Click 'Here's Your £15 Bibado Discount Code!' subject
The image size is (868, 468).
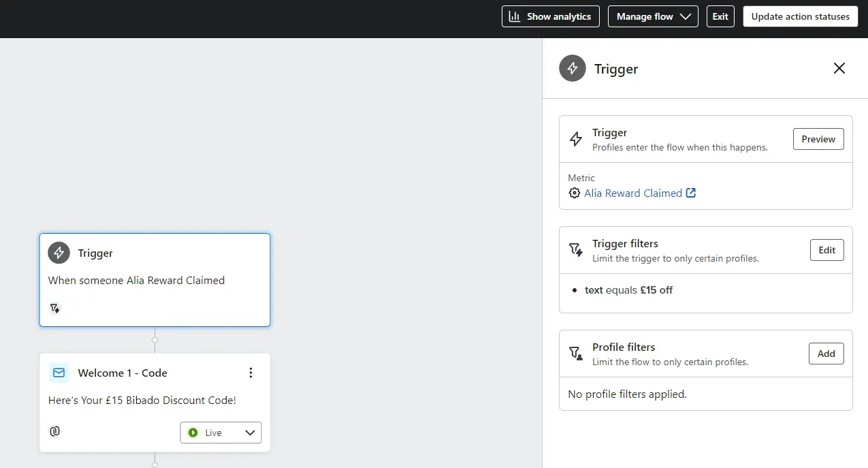[x=142, y=401]
